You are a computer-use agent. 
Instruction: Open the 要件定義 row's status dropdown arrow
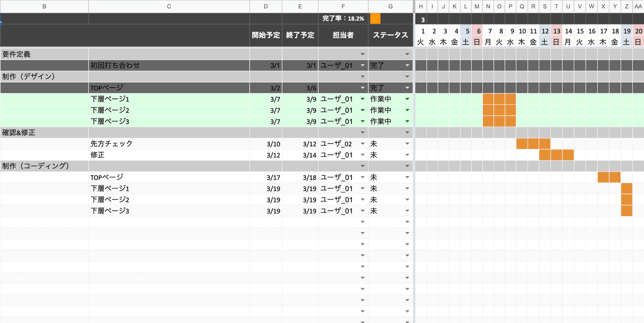click(x=407, y=54)
